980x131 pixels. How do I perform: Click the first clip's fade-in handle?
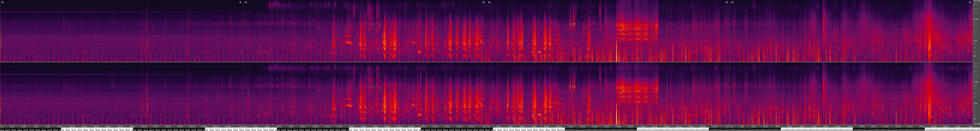point(3,2)
